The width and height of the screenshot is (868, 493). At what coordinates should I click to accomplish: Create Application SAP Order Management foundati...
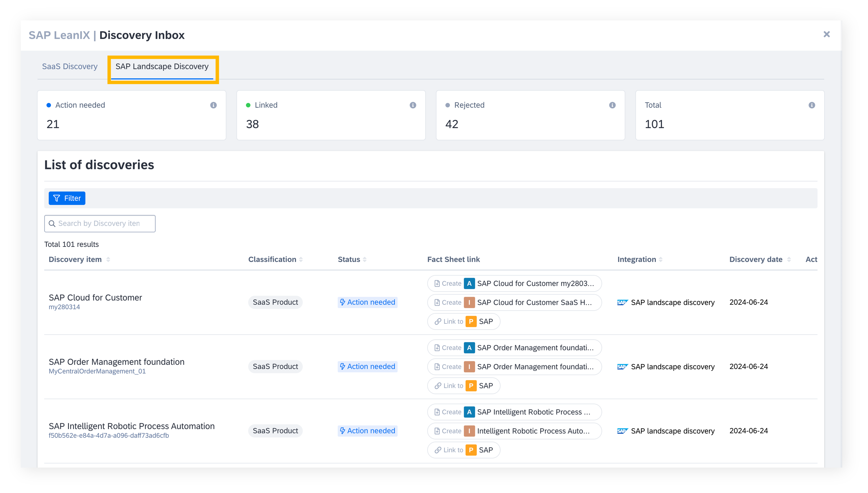514,348
